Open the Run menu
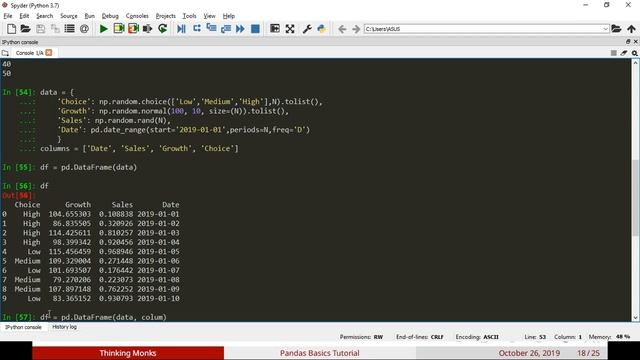 (x=89, y=16)
